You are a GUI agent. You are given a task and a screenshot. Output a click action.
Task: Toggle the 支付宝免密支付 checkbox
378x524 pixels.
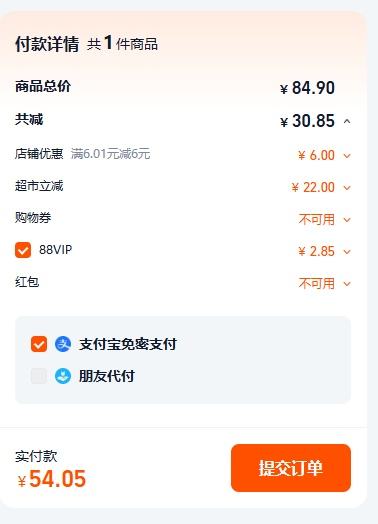(x=39, y=344)
